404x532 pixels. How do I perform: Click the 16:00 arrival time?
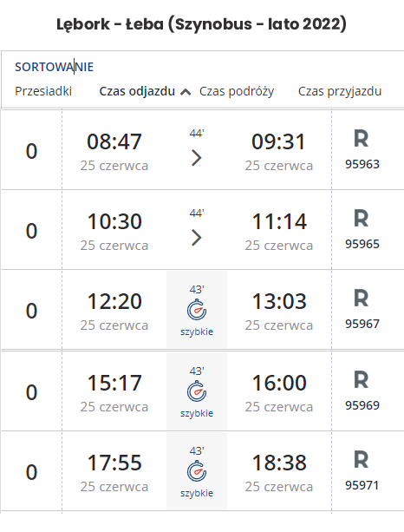pyautogui.click(x=279, y=383)
